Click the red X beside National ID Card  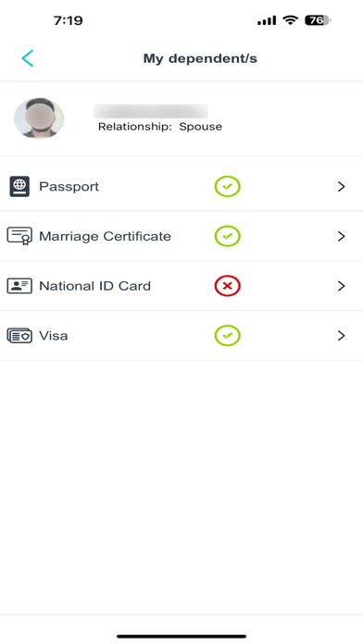coord(227,286)
